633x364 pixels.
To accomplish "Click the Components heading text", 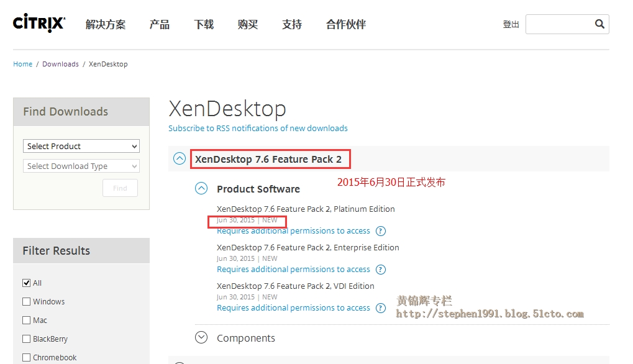I will point(246,338).
